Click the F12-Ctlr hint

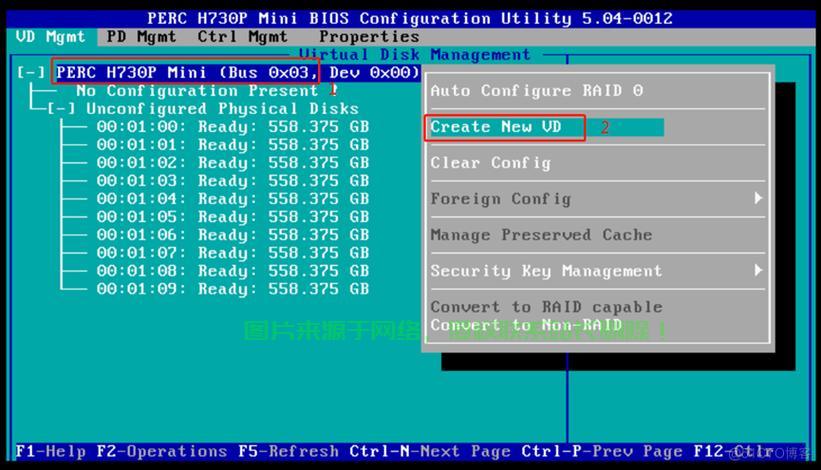734,451
